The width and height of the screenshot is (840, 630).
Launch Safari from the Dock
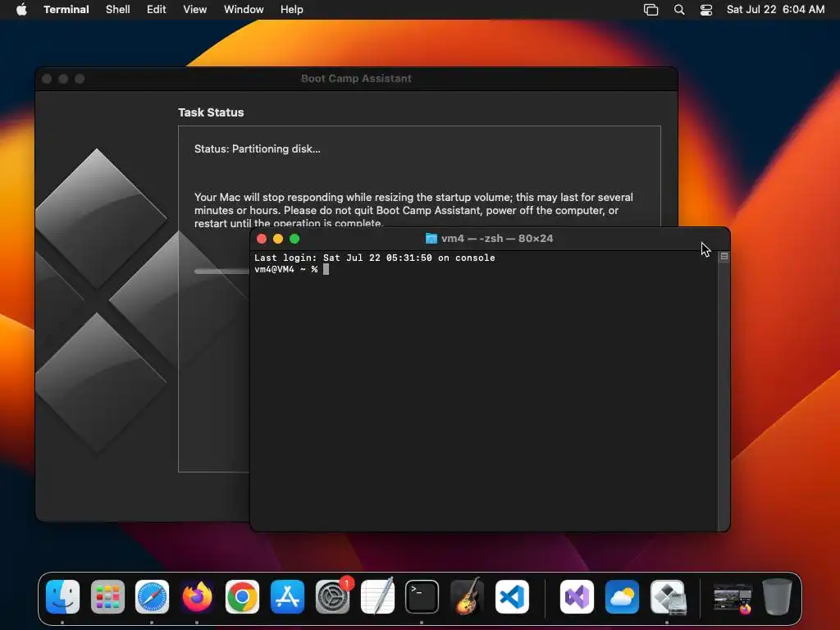pyautogui.click(x=152, y=596)
